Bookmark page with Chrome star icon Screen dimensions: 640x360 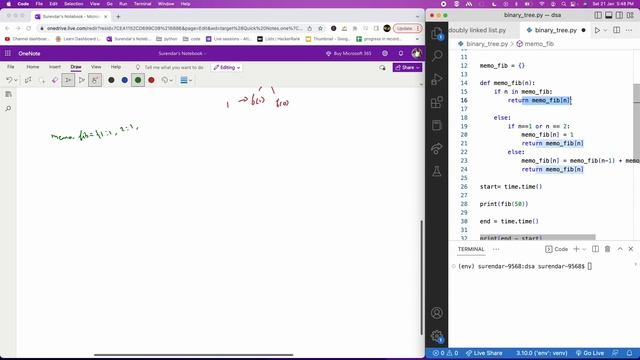pyautogui.click(x=321, y=29)
